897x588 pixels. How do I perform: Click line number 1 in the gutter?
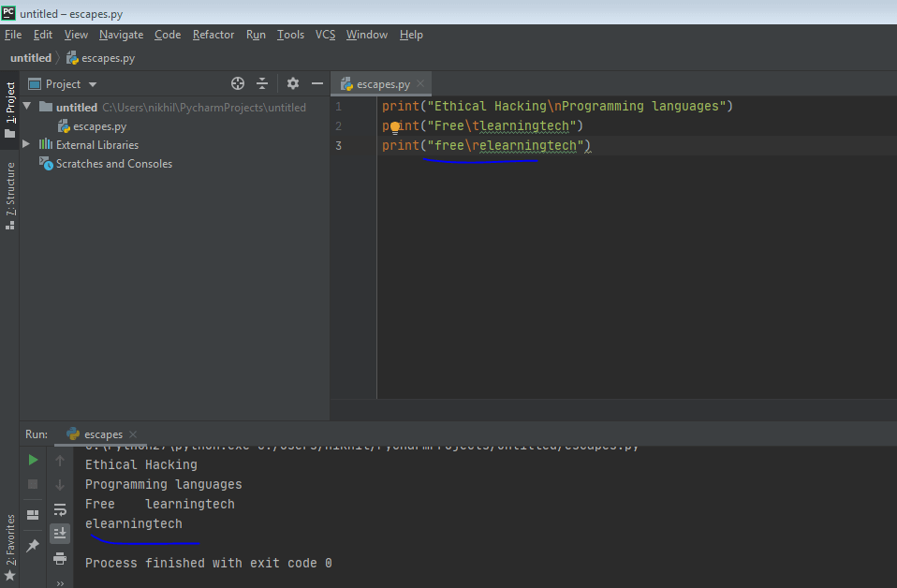point(339,107)
